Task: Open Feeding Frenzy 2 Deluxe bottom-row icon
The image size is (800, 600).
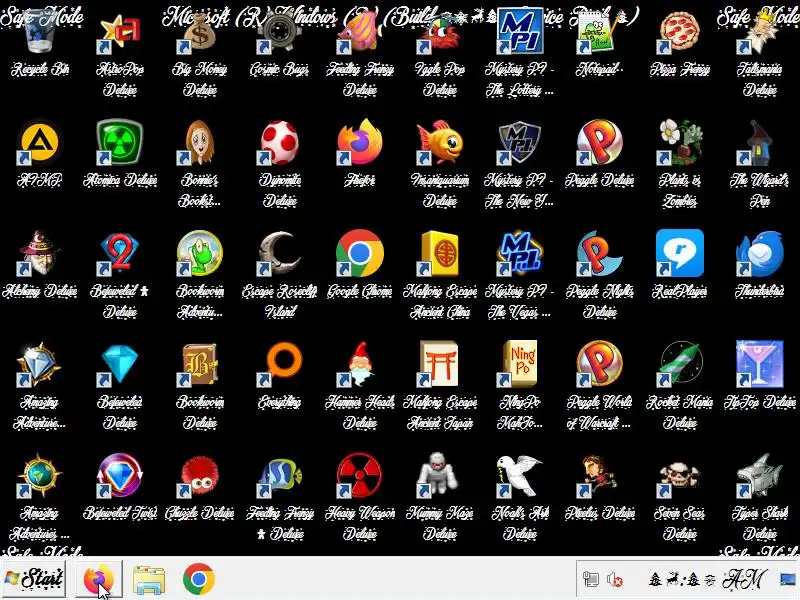Action: tap(280, 475)
